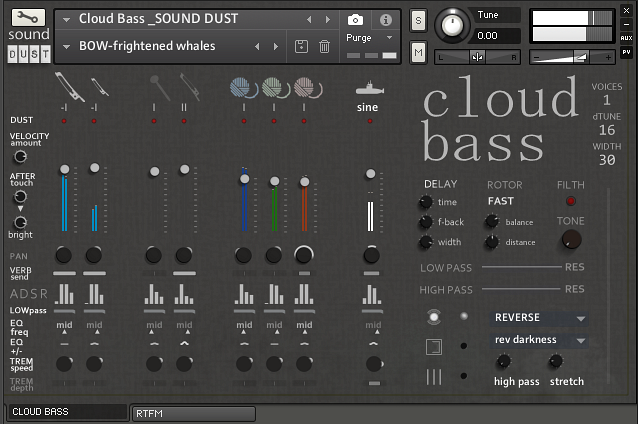Select the mallet instrument icon
Screen dimensions: 638x424
(160, 87)
